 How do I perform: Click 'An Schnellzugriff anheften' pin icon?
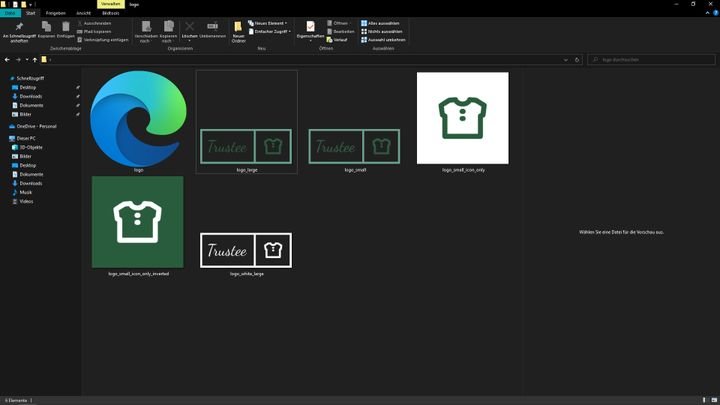(19, 26)
